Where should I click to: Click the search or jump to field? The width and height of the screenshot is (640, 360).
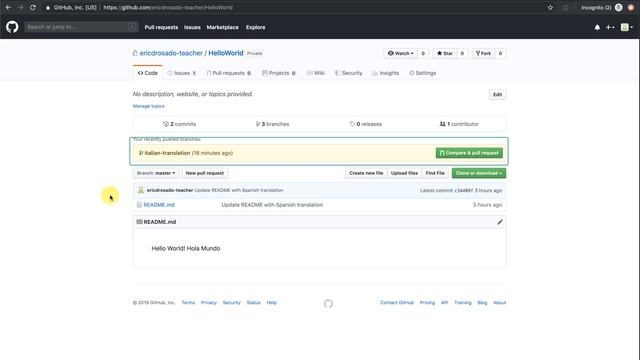pyautogui.click(x=81, y=27)
